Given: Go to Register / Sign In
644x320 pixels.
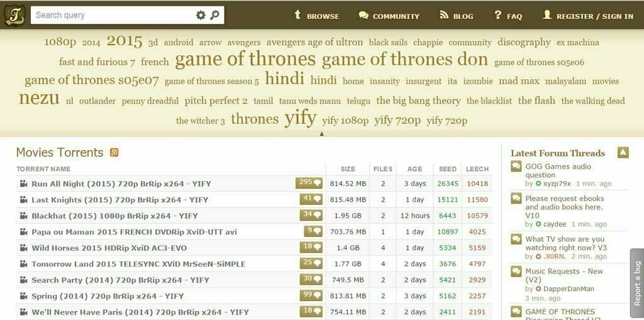Looking at the screenshot, I should tap(588, 16).
